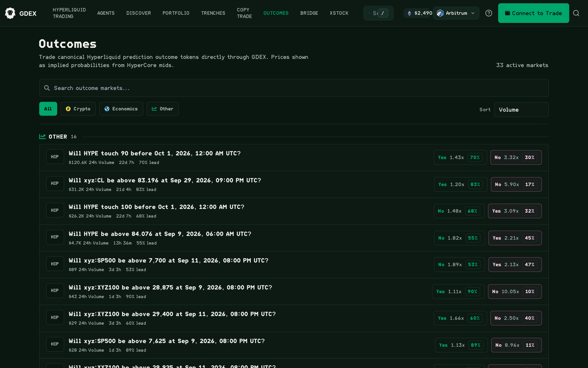
Task: Go to the Agents page
Action: coord(106,13)
